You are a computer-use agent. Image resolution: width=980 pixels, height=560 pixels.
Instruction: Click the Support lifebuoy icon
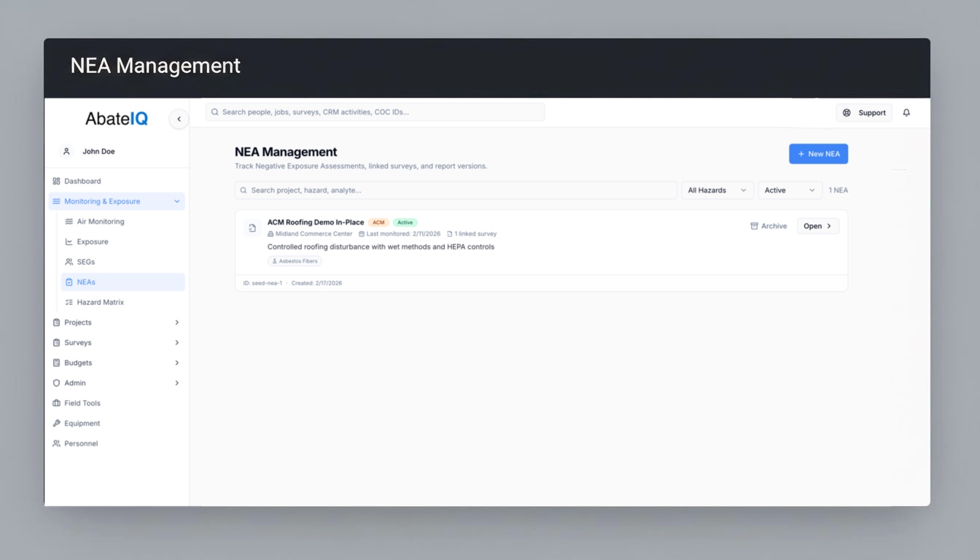(x=847, y=113)
